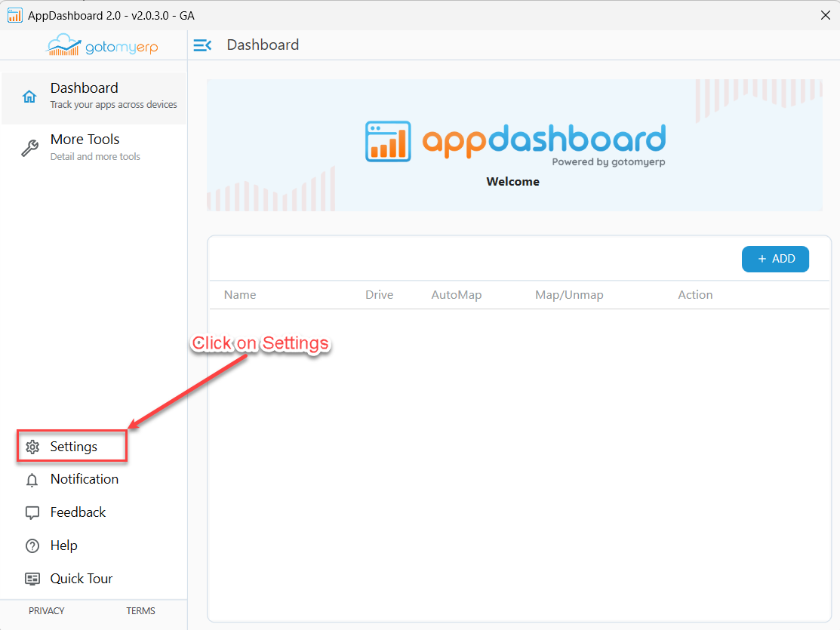Click the Help question mark icon
This screenshot has height=630, width=840.
[32, 545]
